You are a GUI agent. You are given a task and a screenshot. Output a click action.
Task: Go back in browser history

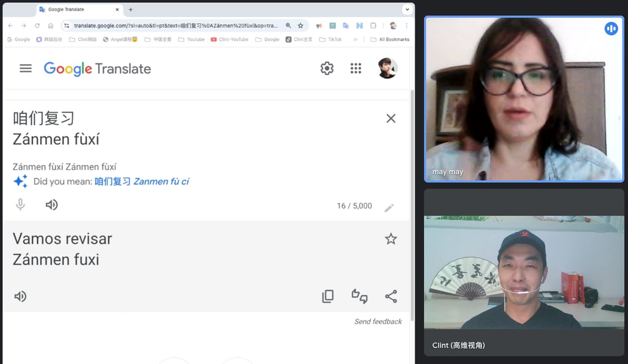coord(10,26)
